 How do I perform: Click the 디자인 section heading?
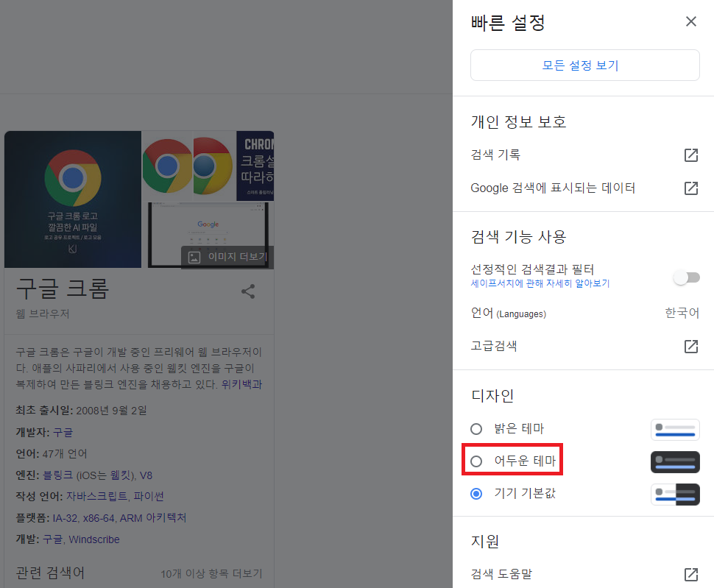coord(492,396)
